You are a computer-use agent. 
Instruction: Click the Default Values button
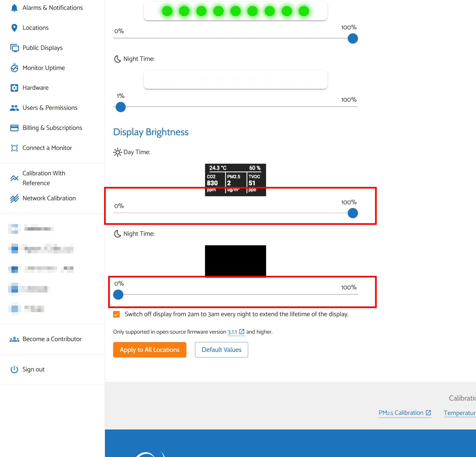click(x=221, y=350)
